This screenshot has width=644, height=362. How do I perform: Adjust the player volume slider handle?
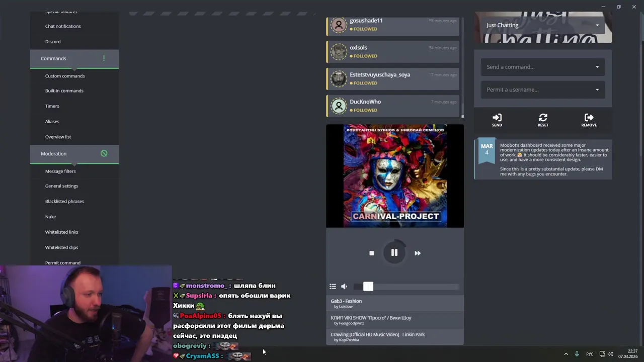(368, 287)
